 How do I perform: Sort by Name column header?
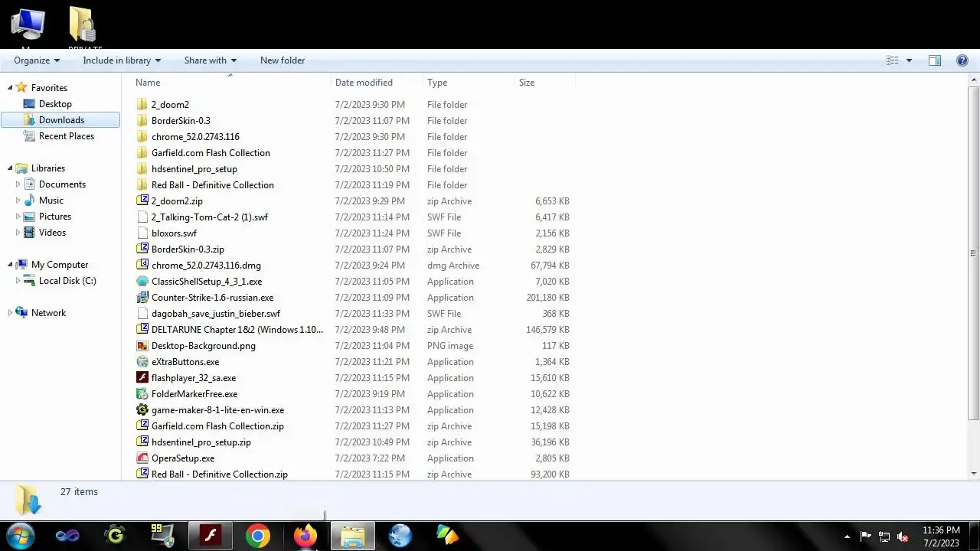click(x=230, y=83)
